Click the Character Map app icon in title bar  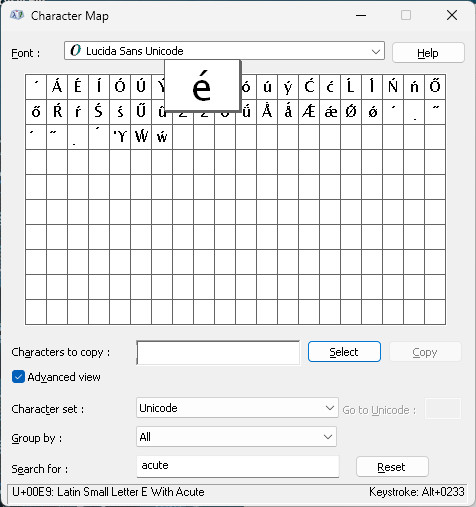point(16,15)
